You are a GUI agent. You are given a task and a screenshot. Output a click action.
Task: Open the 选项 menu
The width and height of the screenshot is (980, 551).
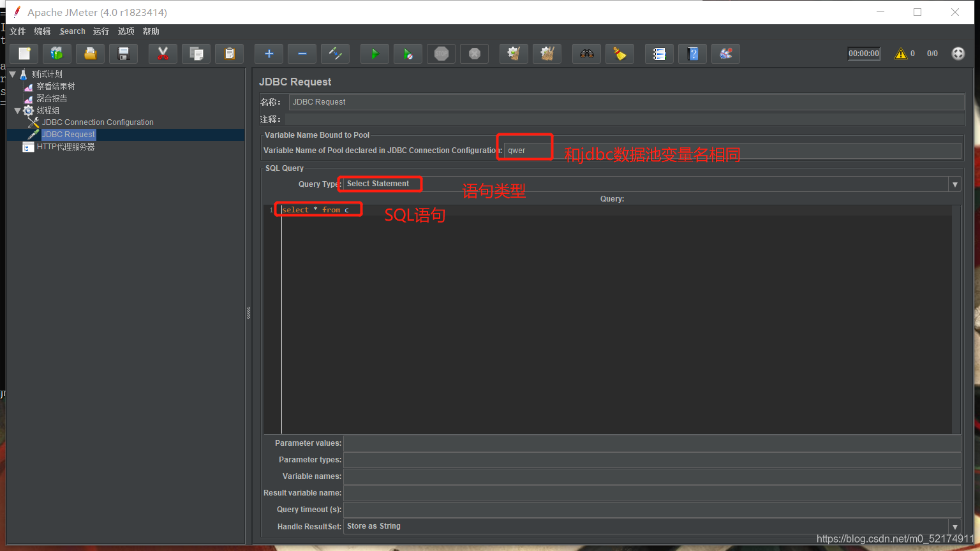[x=126, y=31]
